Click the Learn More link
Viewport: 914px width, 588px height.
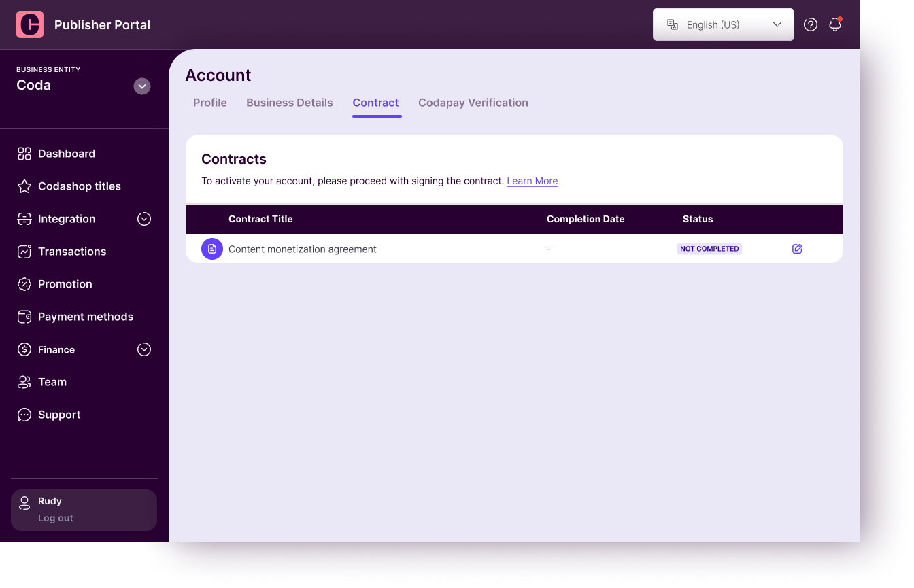(532, 181)
